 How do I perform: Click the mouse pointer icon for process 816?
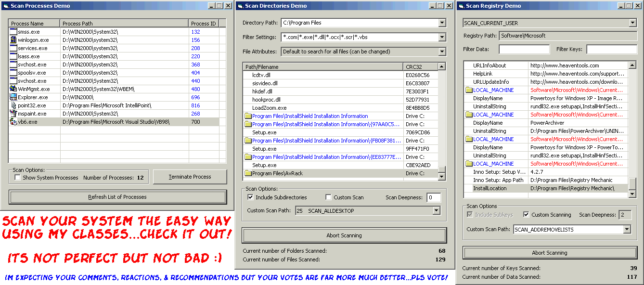pyautogui.click(x=13, y=105)
